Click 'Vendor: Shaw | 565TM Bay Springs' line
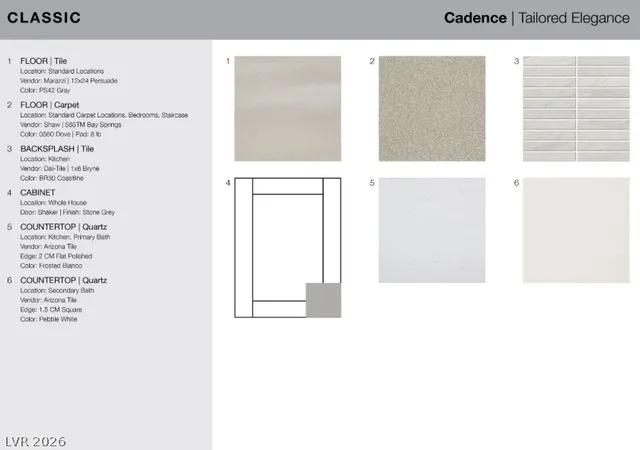The image size is (640, 450). (x=71, y=125)
